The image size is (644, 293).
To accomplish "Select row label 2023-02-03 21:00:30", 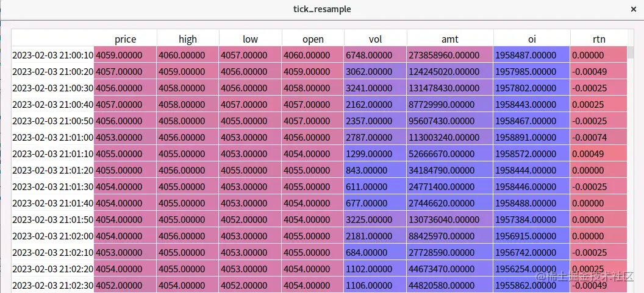I will point(52,88).
